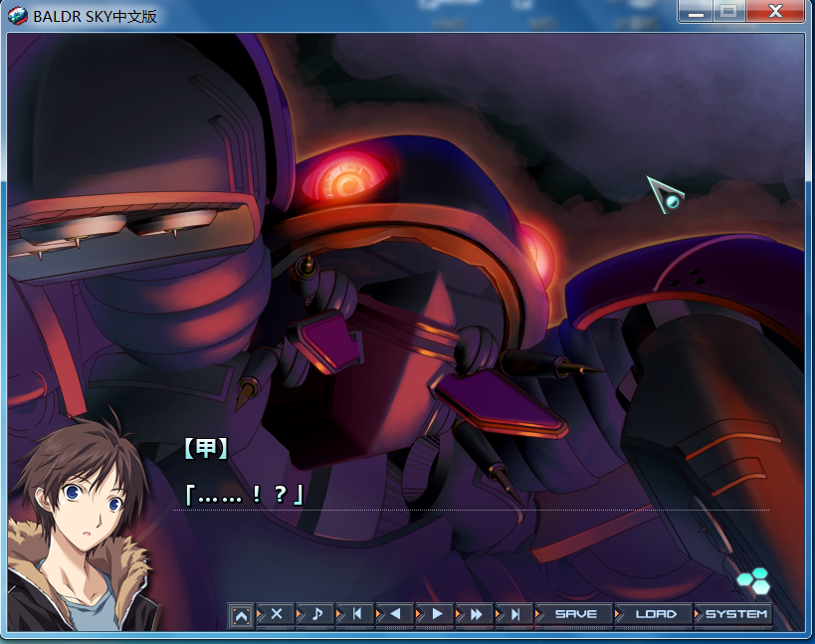Screen dimensions: 815x644
Task: Skip to the next scene
Action: 514,614
